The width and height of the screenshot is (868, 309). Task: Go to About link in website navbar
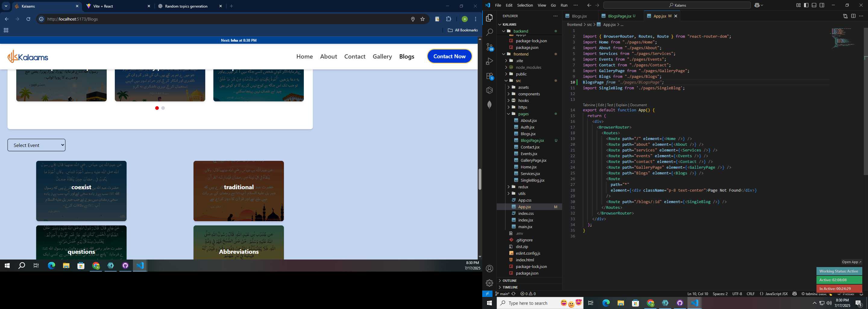(x=329, y=56)
